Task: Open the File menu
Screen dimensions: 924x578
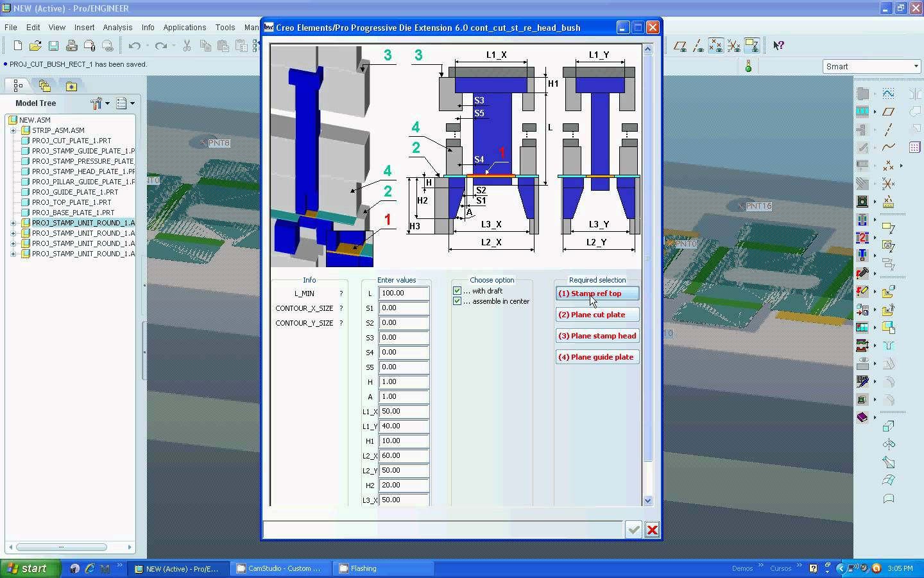Action: click(x=11, y=28)
